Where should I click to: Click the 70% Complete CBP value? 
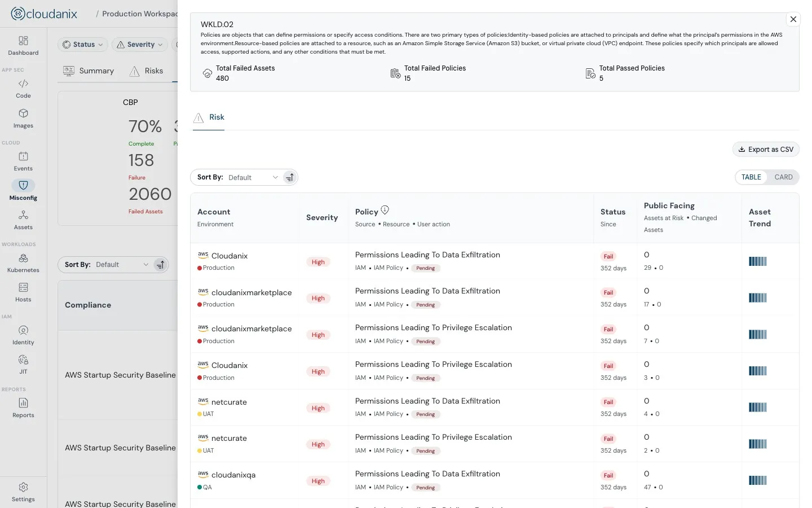pyautogui.click(x=145, y=126)
